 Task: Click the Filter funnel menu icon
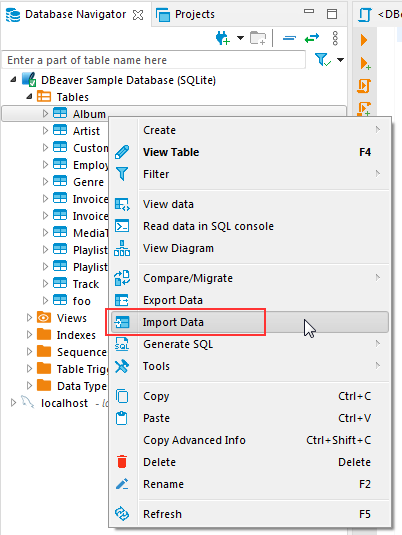point(122,174)
